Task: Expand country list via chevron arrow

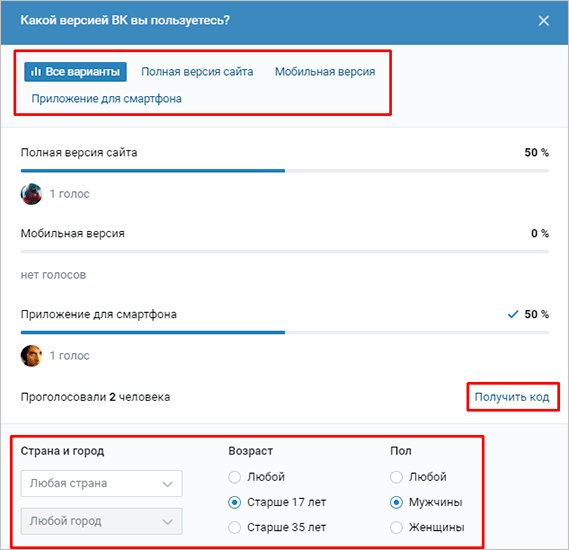Action: point(167,484)
